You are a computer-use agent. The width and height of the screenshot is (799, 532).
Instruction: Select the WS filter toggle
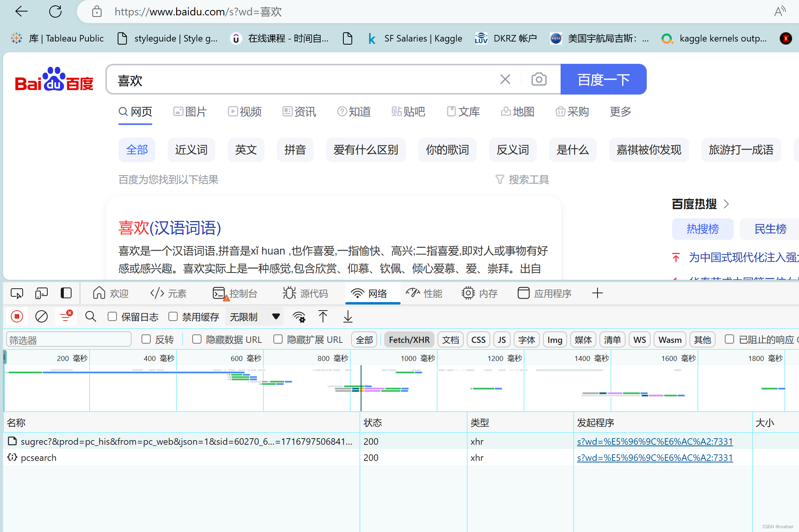(x=639, y=340)
